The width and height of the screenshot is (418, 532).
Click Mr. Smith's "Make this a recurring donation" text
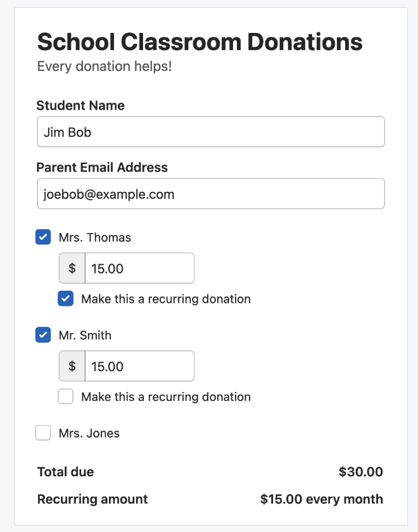(166, 396)
